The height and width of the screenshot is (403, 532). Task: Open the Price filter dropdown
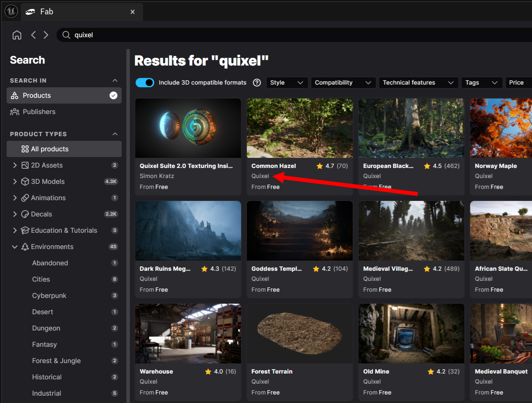click(518, 83)
